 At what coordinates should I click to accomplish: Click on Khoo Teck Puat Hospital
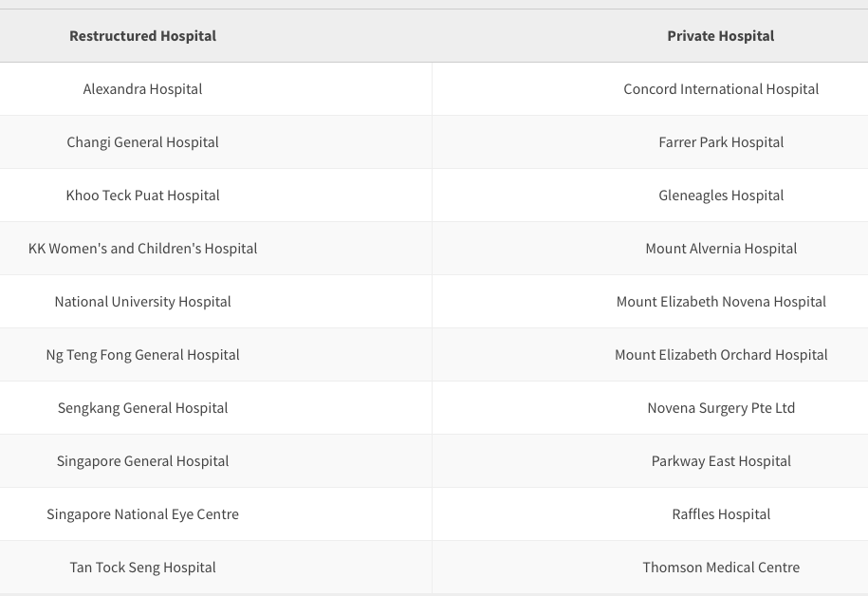pyautogui.click(x=143, y=196)
